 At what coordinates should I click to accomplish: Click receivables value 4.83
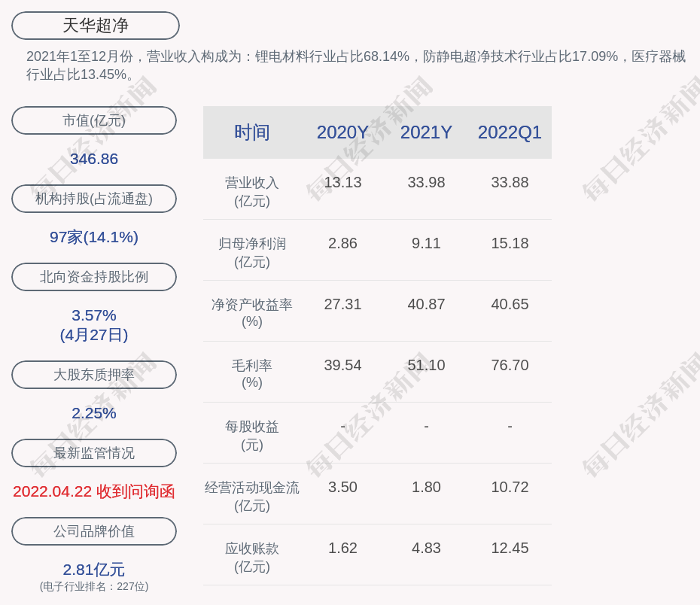(426, 549)
